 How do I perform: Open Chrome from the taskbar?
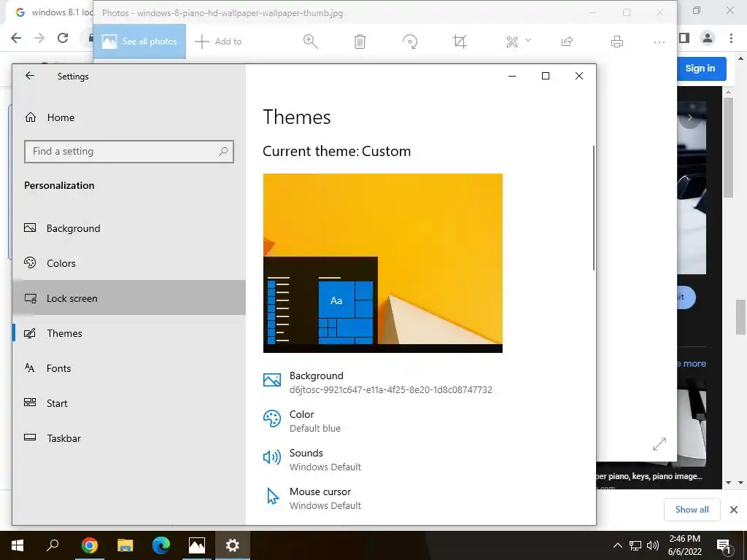click(89, 545)
